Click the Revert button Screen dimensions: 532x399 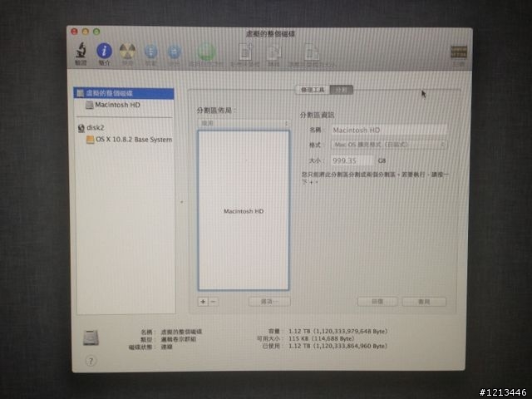click(377, 302)
